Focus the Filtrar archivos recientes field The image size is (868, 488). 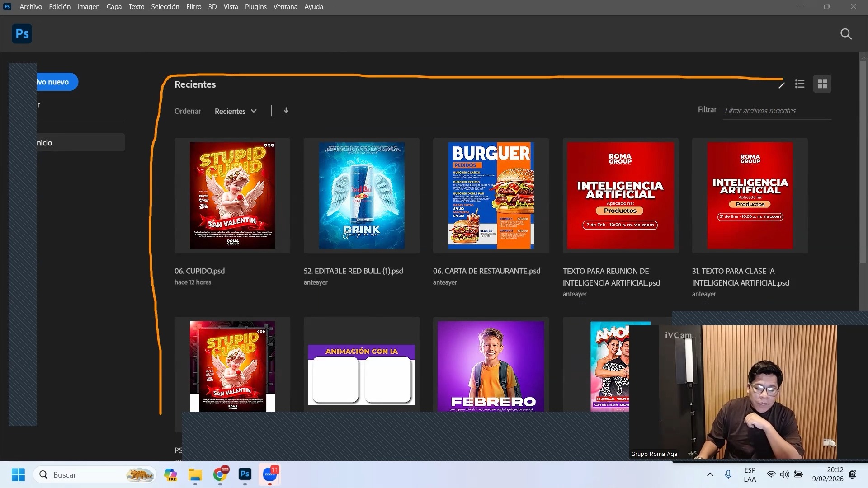click(777, 111)
